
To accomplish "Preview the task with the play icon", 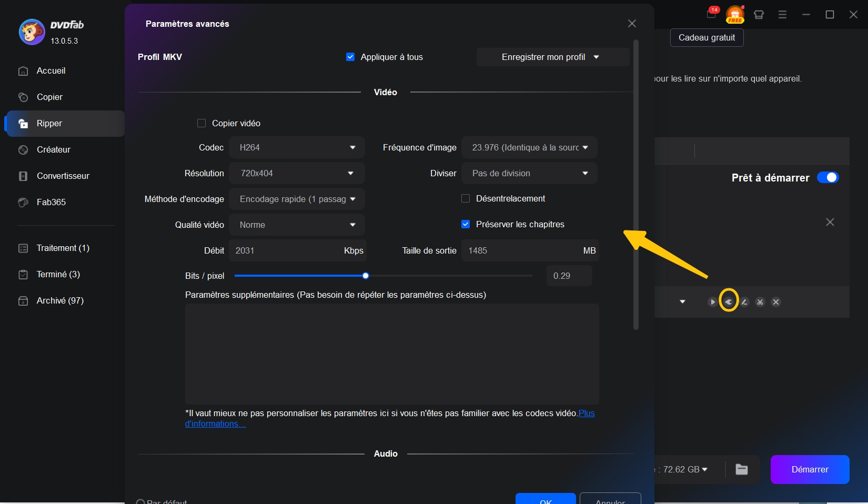I will click(x=712, y=302).
